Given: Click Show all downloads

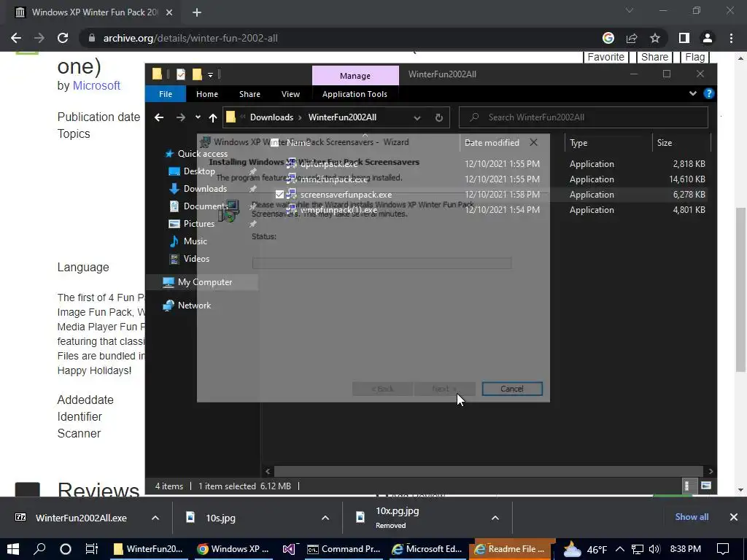Looking at the screenshot, I should (692, 517).
